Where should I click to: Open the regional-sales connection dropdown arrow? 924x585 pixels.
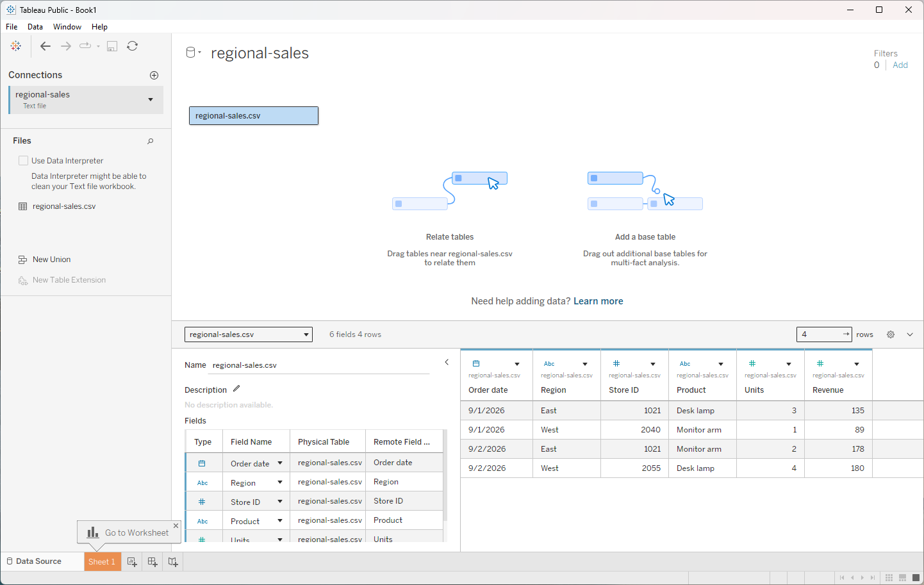pyautogui.click(x=151, y=99)
